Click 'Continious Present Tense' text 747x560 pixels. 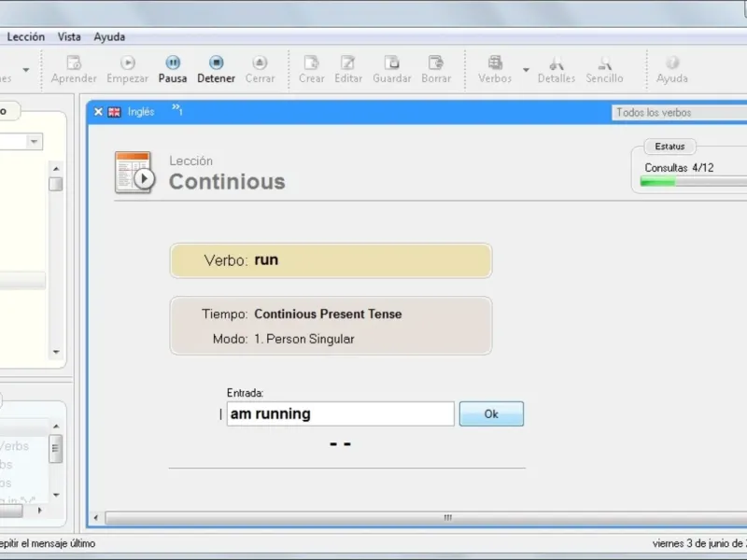pos(328,315)
